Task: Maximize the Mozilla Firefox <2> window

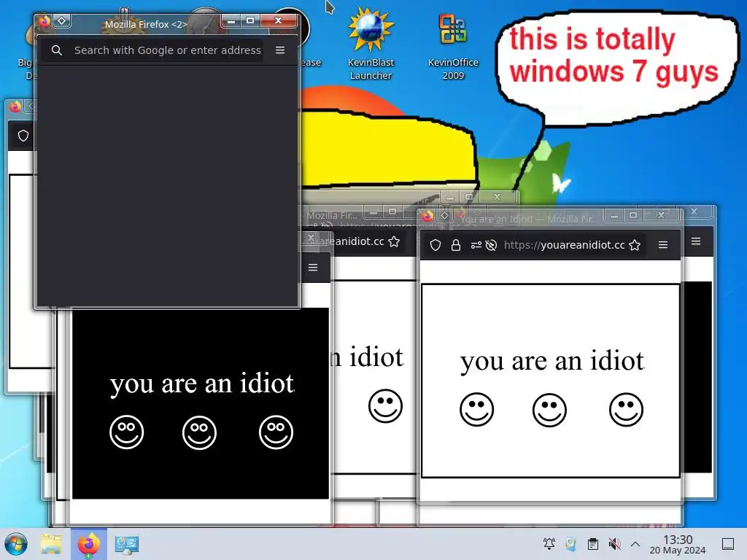Action: pyautogui.click(x=250, y=20)
